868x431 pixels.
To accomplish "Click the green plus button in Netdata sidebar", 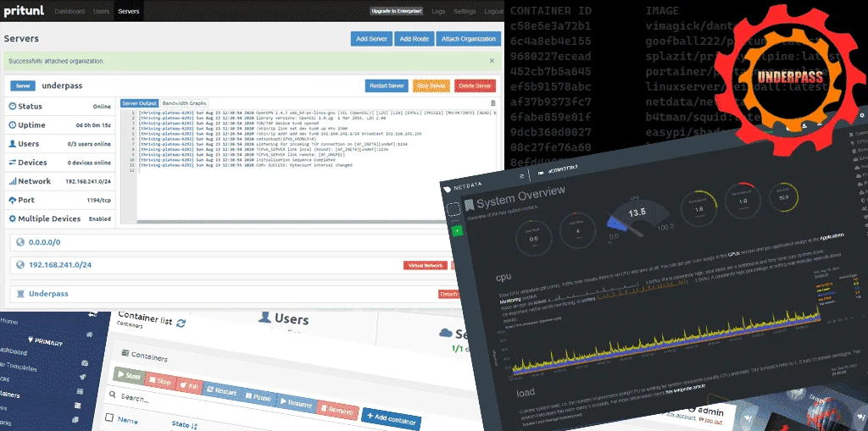I will click(x=457, y=230).
